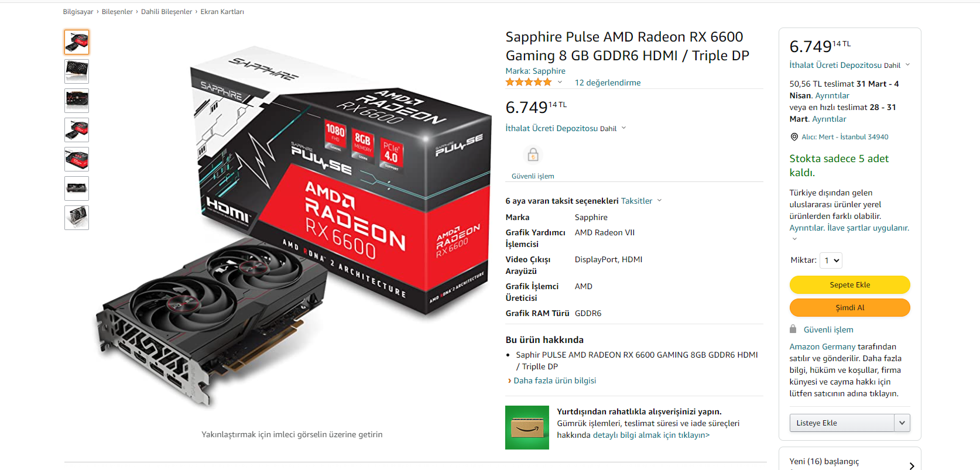
Task: Open the 12 değerlendirme reviews link
Action: click(x=608, y=83)
